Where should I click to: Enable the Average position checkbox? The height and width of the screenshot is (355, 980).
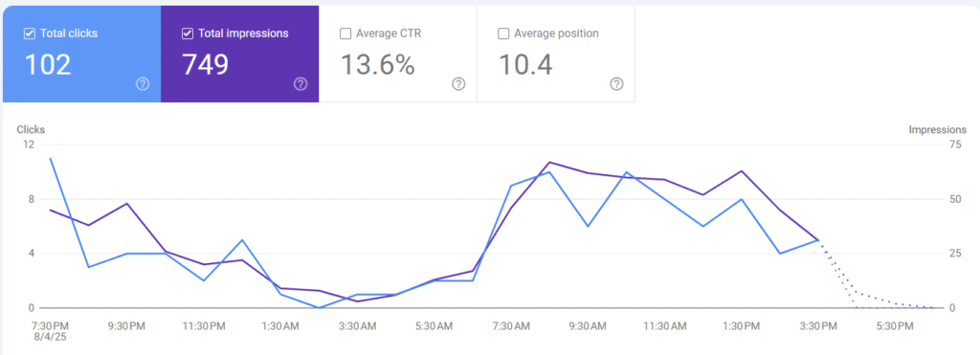[x=503, y=33]
